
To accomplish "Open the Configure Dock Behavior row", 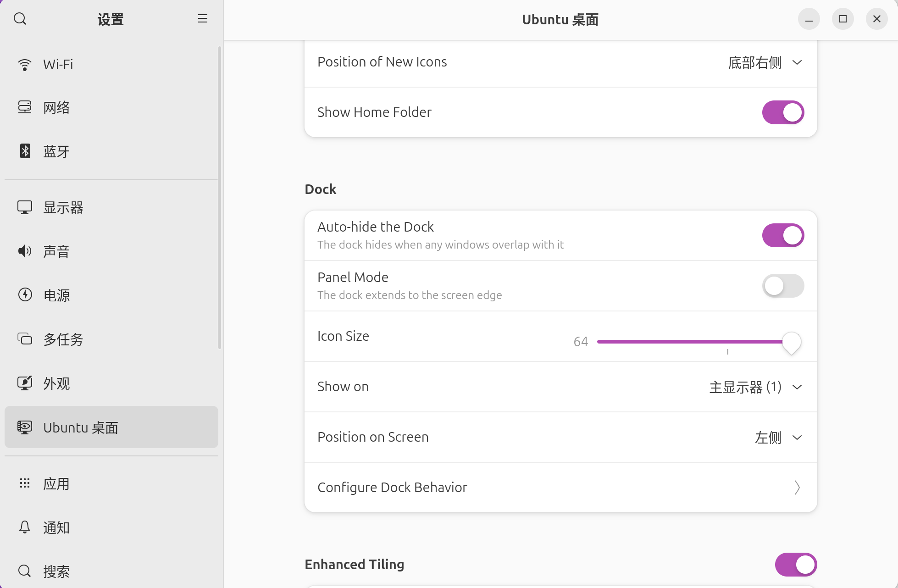I will 560,488.
